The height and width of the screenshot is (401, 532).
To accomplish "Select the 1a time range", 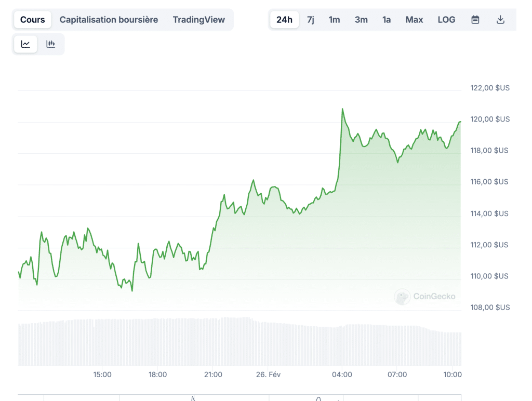I will [387, 20].
